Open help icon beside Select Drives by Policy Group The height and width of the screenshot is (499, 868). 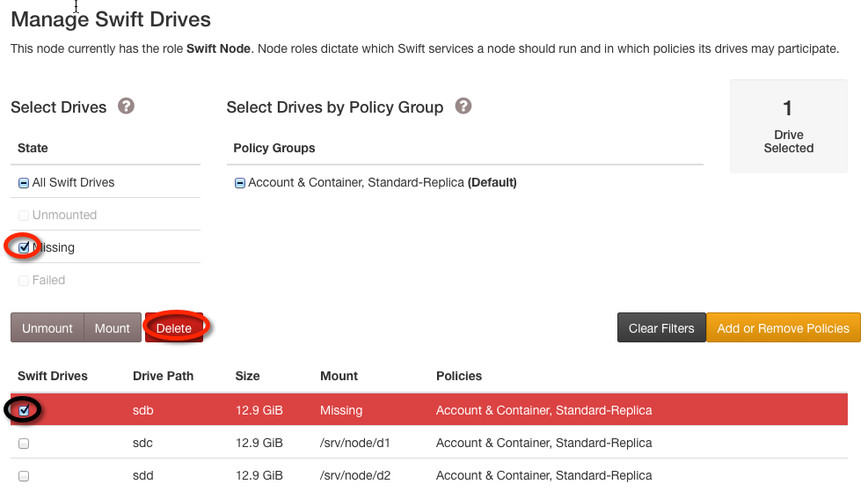click(x=463, y=106)
